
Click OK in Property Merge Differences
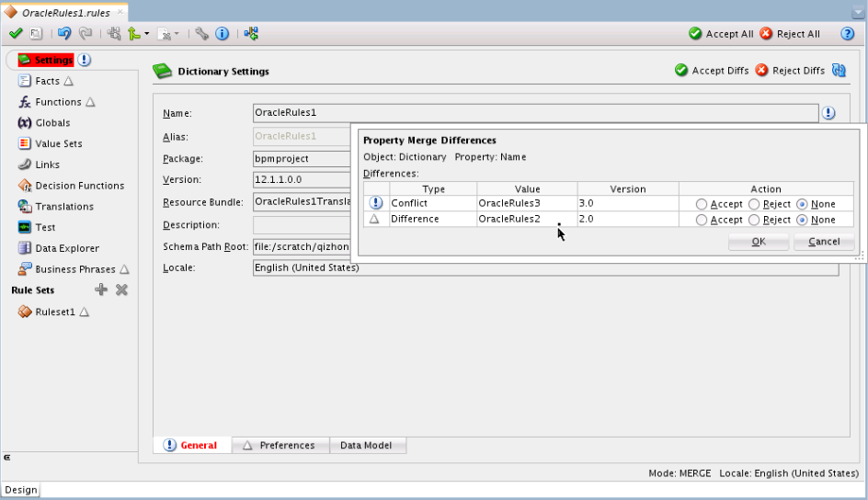tap(759, 242)
